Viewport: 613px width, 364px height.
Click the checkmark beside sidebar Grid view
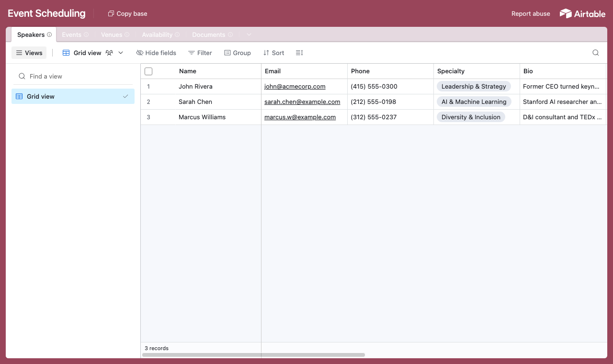[x=125, y=96]
